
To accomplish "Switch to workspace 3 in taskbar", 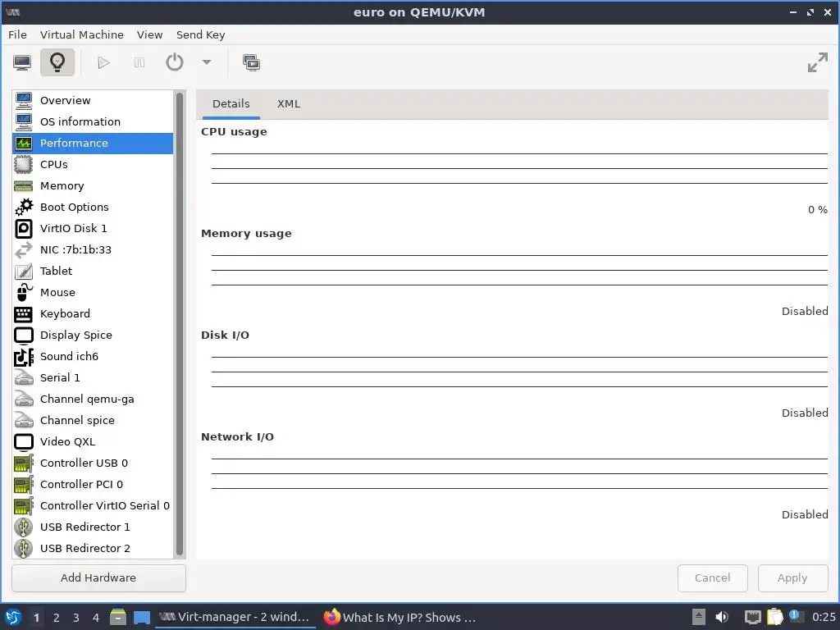I will (76, 618).
